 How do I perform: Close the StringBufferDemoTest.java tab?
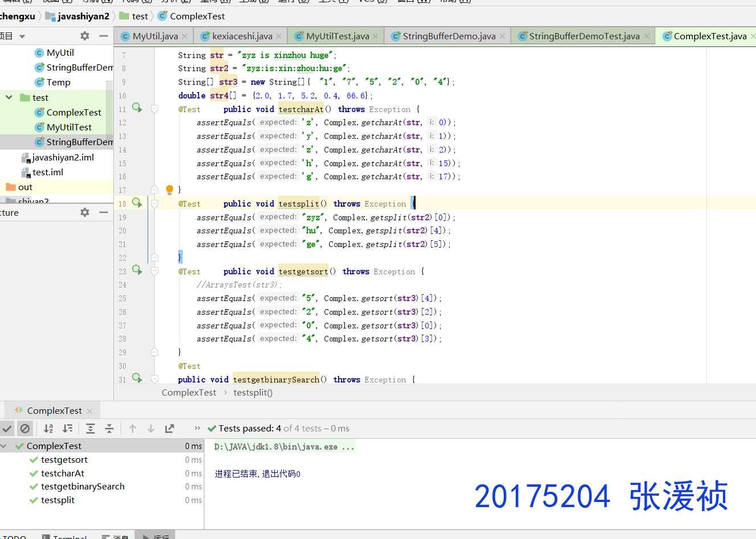[x=647, y=36]
